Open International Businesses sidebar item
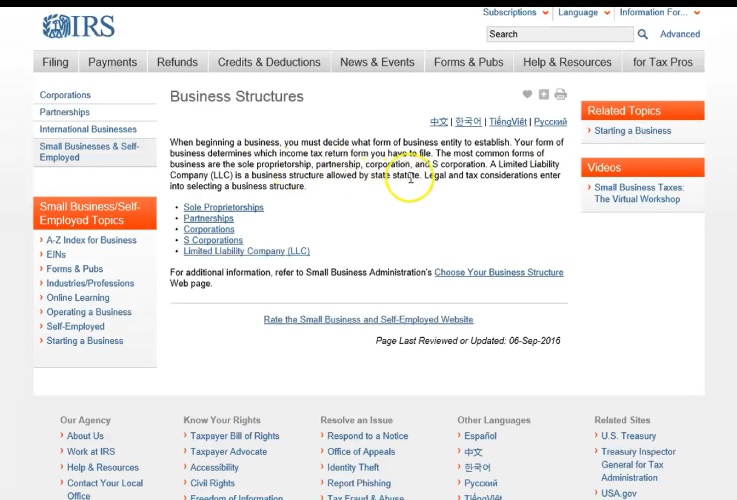 click(88, 129)
